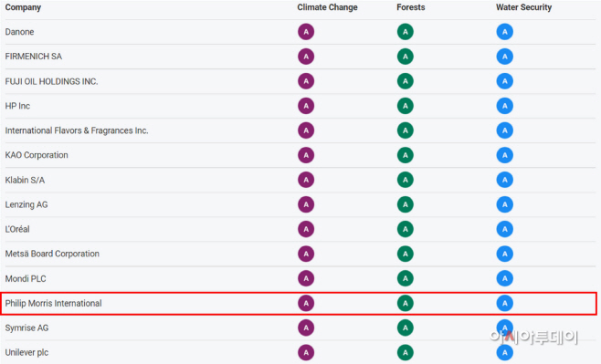The image size is (601, 364).
Task: Select the FIRMENICH SA company name
Action: (x=34, y=57)
